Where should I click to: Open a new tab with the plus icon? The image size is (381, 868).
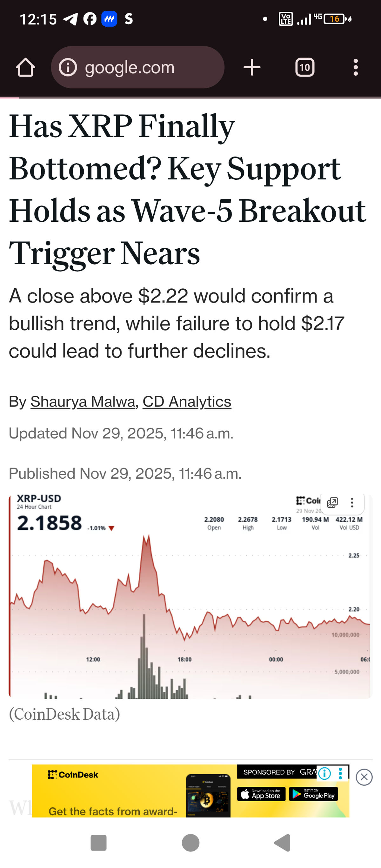click(252, 67)
